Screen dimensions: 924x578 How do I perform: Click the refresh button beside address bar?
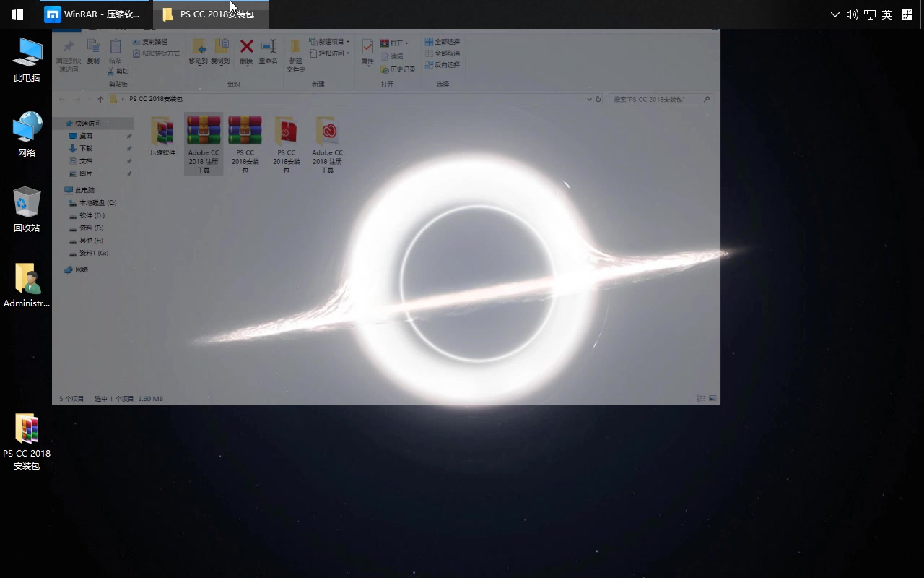pos(598,99)
